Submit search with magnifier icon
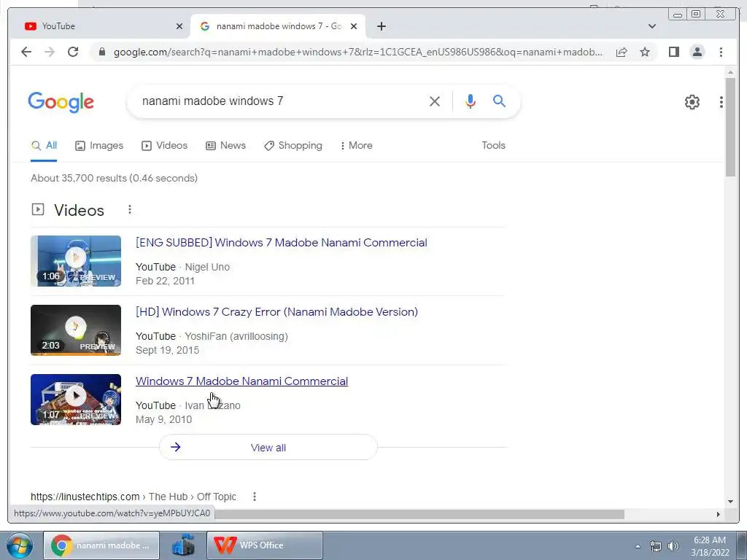Screen dimensions: 747x560 499,101
